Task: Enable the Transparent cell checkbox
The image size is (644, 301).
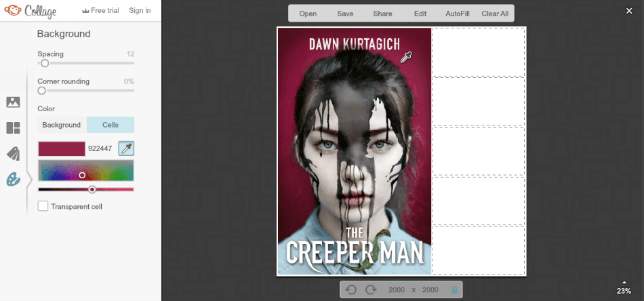Action: coord(43,206)
